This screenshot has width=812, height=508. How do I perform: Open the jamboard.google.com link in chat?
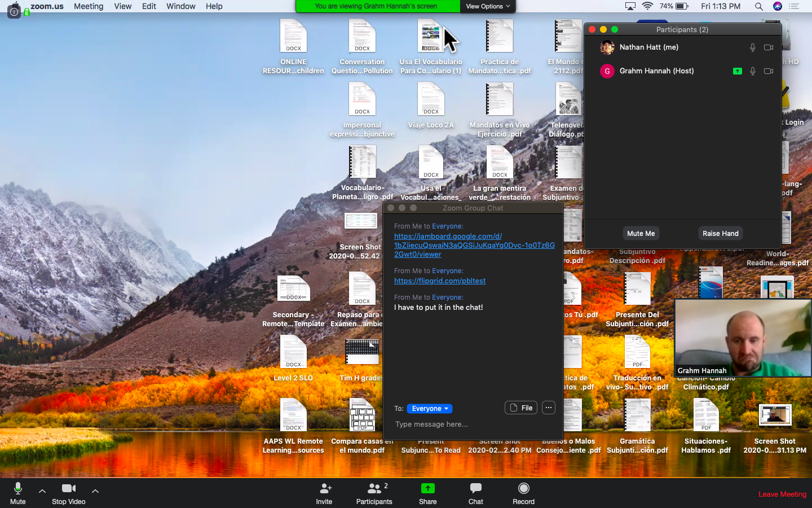point(474,246)
